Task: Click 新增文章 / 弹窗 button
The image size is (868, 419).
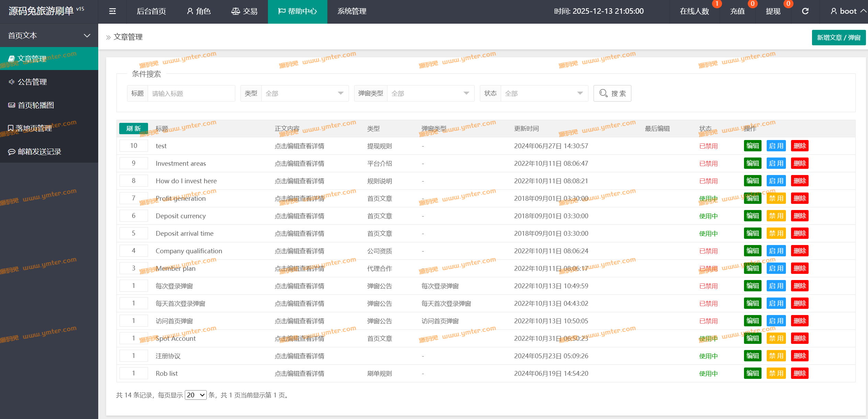Action: click(838, 37)
